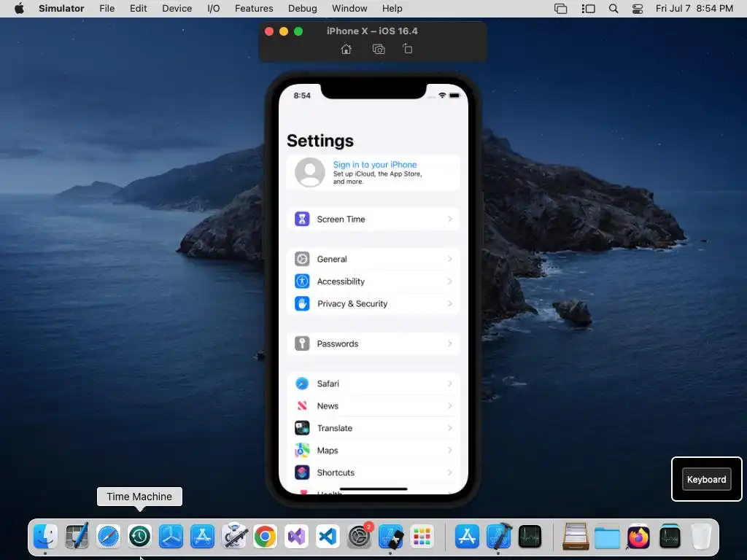Expand Maps row chevron

tap(449, 451)
